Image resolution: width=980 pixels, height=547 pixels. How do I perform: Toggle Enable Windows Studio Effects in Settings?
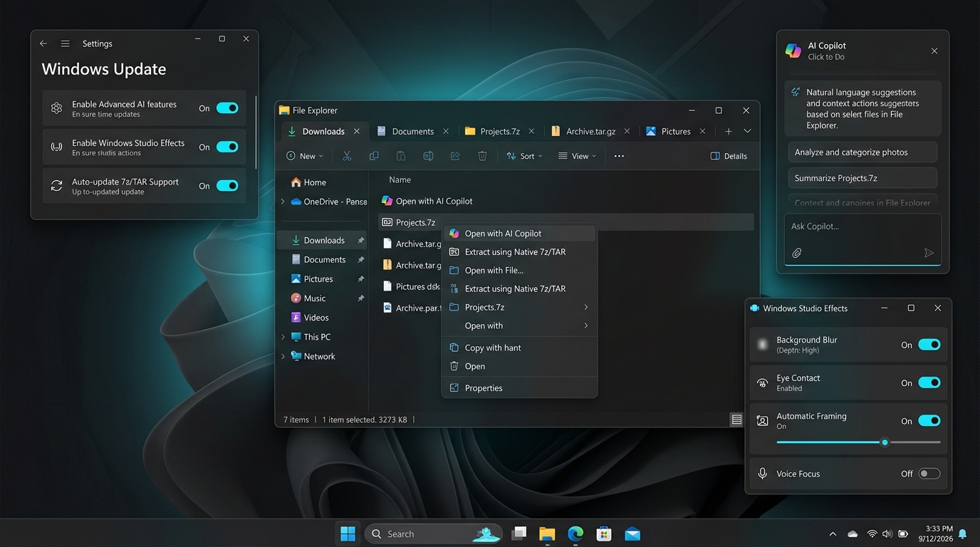pyautogui.click(x=227, y=147)
